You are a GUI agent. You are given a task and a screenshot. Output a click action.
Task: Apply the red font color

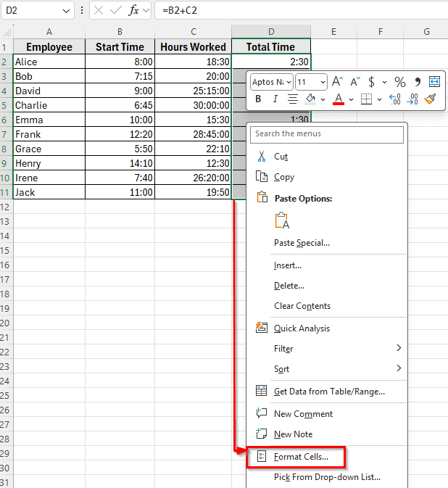coord(338,99)
